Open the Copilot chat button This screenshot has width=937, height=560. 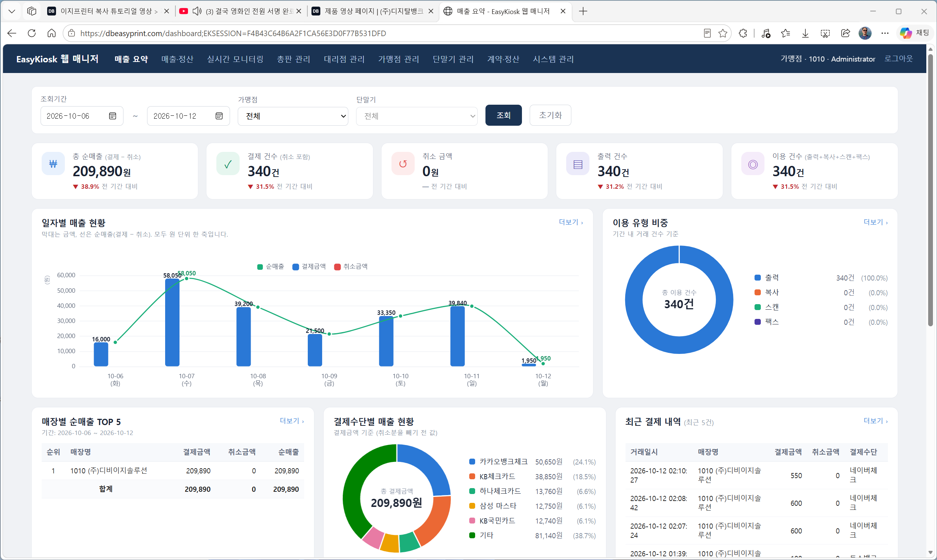pyautogui.click(x=915, y=33)
